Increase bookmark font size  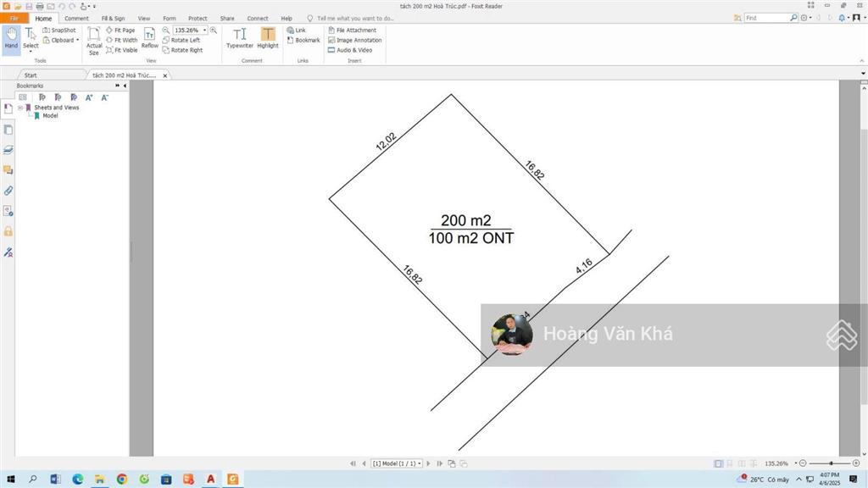point(89,97)
